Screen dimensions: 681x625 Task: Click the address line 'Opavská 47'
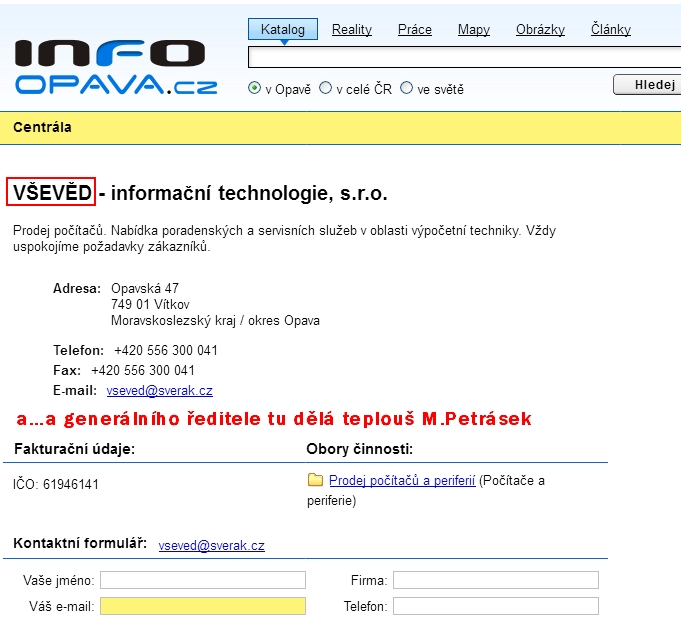[x=145, y=288]
